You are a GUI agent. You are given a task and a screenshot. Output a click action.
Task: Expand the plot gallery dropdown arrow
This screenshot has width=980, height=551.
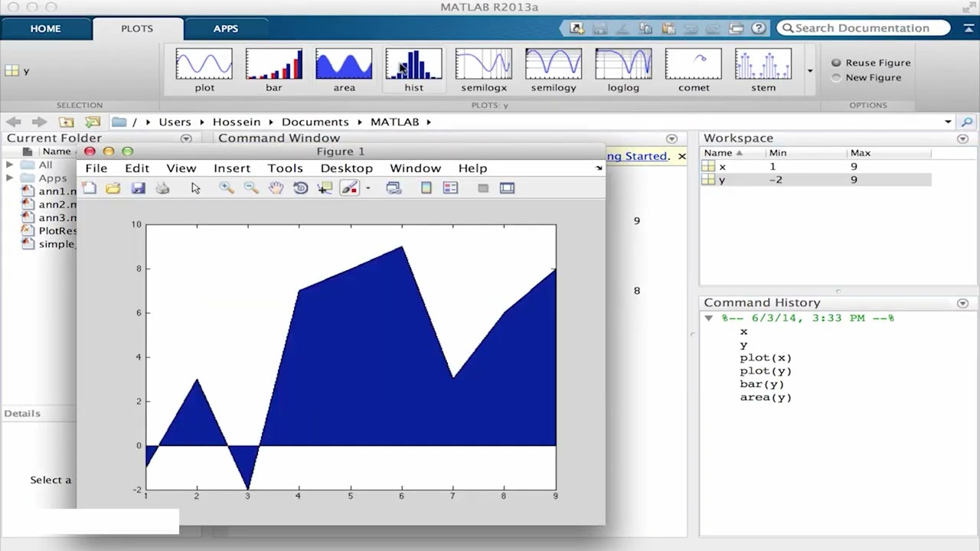(x=810, y=71)
